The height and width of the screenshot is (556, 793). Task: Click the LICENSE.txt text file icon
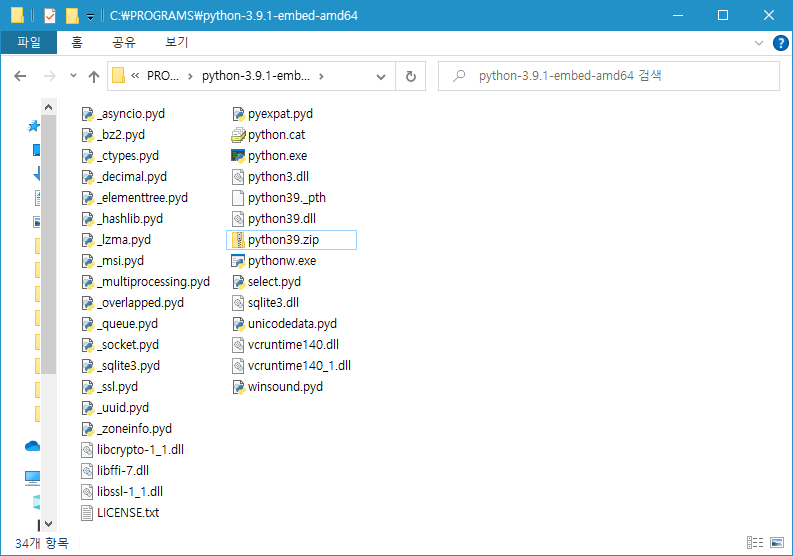(87, 513)
